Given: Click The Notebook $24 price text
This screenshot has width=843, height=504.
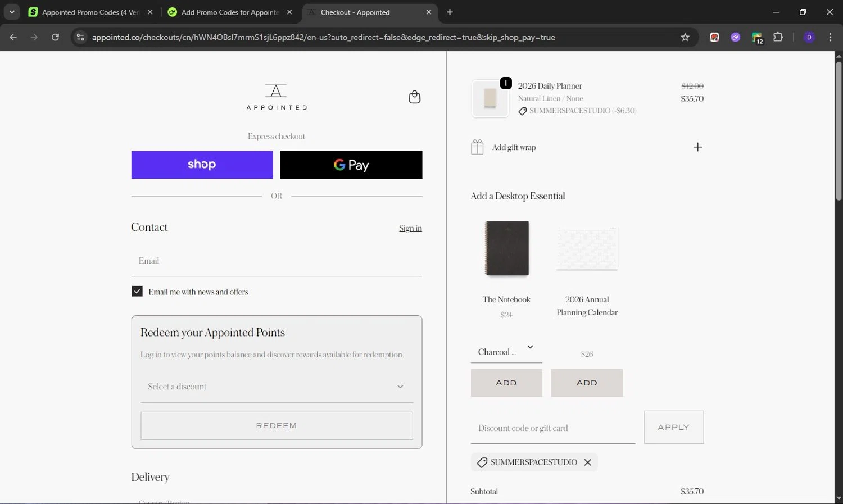Looking at the screenshot, I should pos(506,315).
